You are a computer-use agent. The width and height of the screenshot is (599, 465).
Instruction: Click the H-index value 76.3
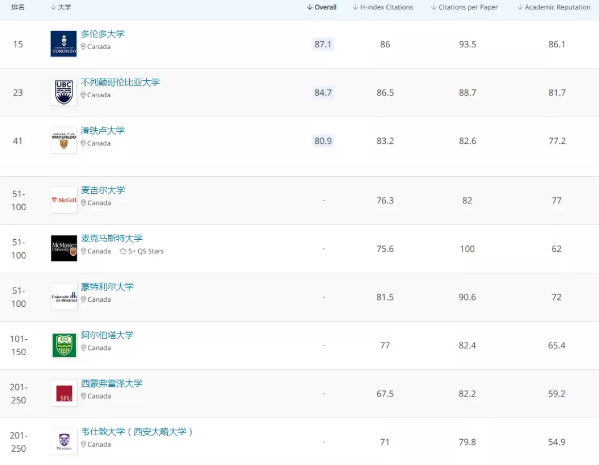[385, 200]
